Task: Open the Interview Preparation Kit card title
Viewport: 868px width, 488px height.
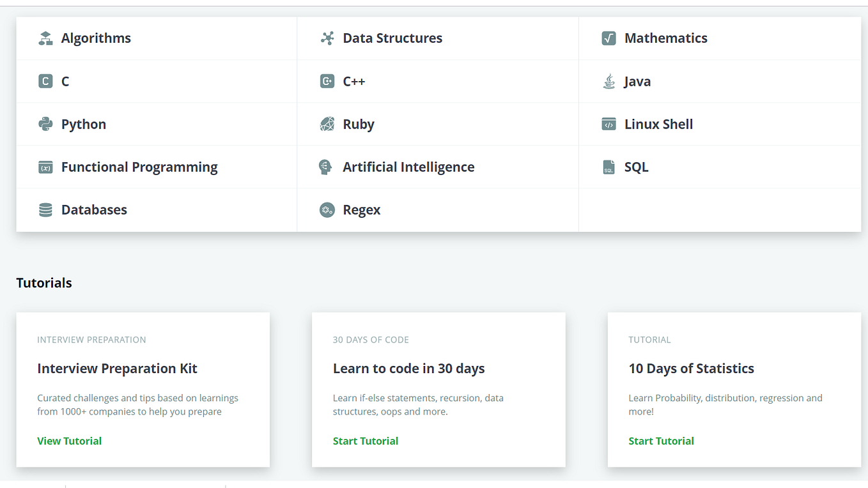Action: [x=117, y=369]
